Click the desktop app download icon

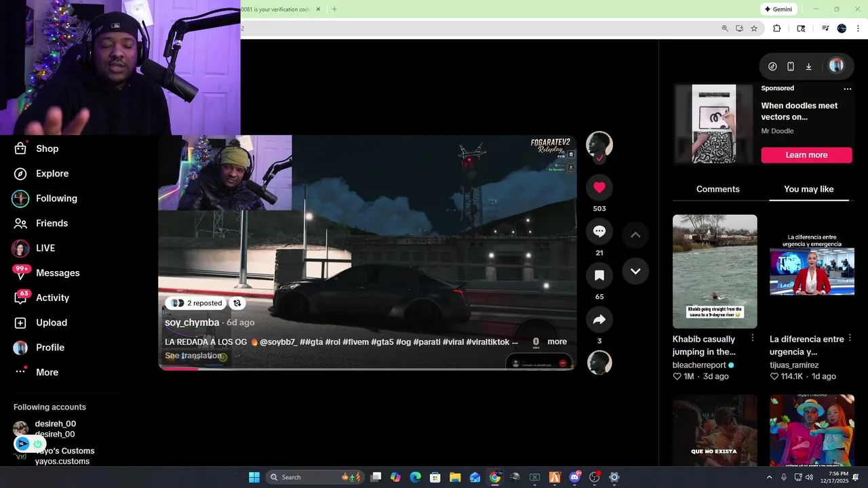click(x=809, y=66)
